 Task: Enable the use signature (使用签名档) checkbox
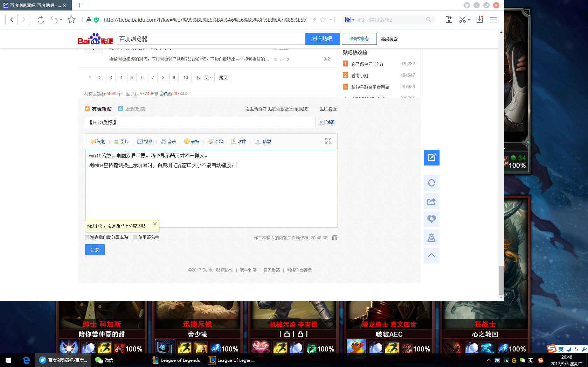point(135,237)
